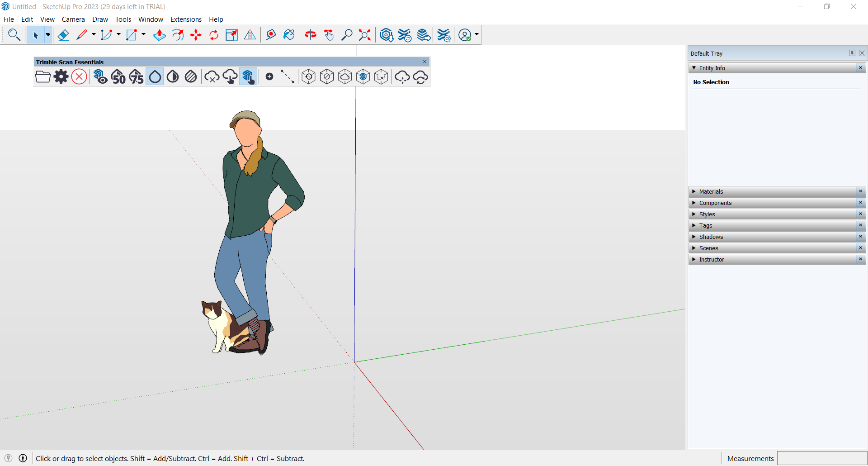Viewport: 868px width, 466px height.
Task: Activate the Orbit camera tool
Action: tap(310, 35)
